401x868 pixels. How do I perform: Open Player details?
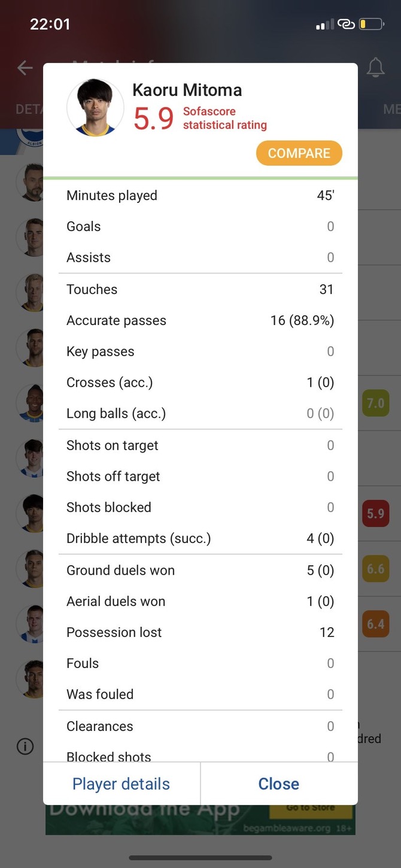point(121,784)
